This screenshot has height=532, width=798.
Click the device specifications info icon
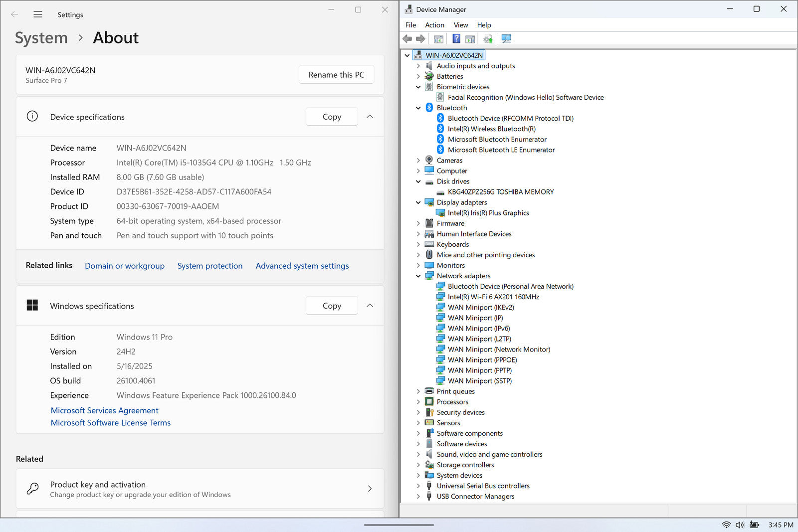(32, 117)
